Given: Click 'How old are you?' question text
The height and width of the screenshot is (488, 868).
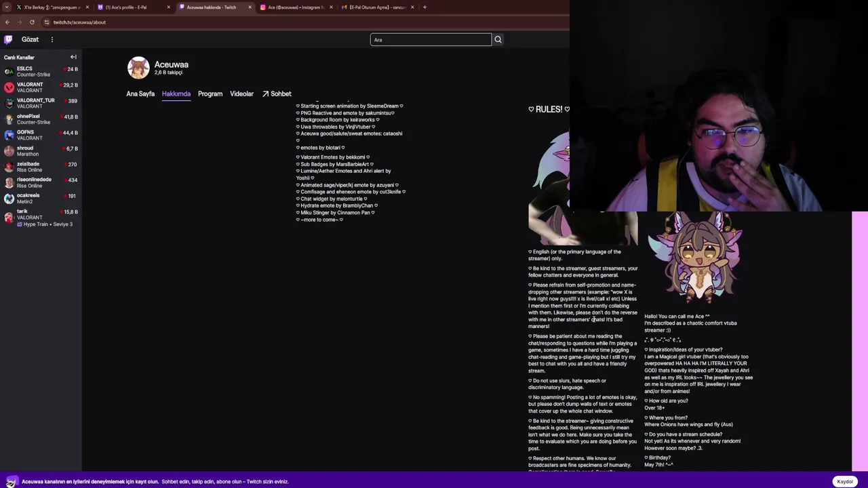Looking at the screenshot, I should 666,401.
